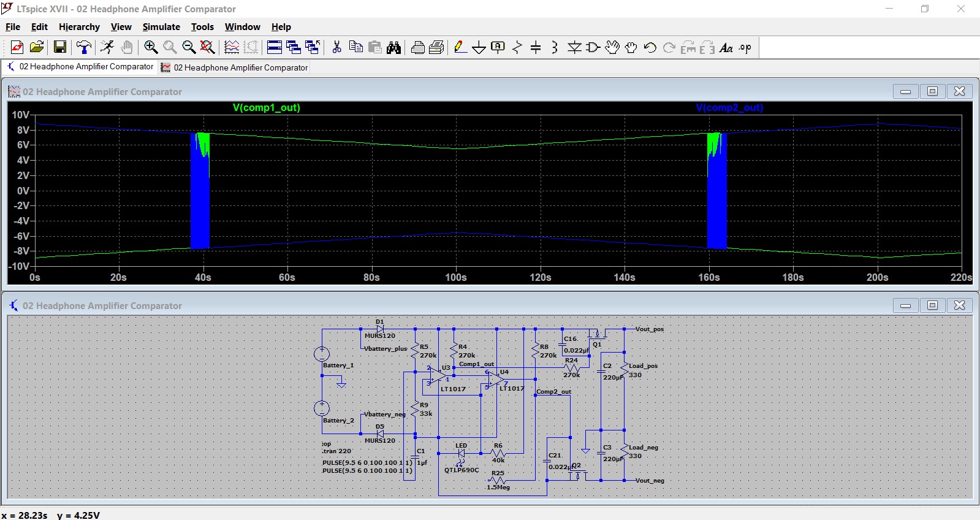Click the Halt hand icon

point(127,47)
